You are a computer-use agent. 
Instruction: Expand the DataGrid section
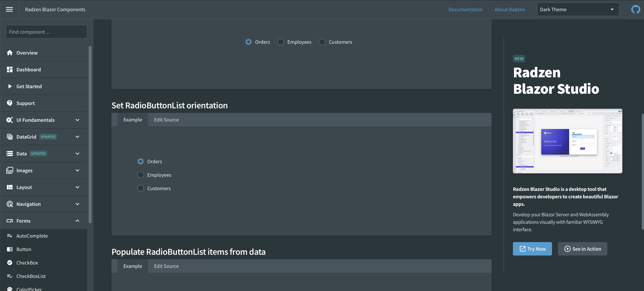tap(77, 137)
